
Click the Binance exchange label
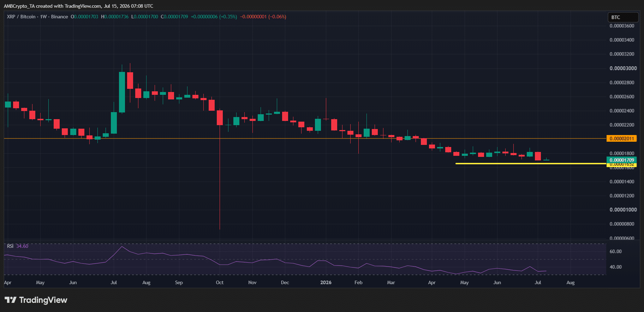pyautogui.click(x=59, y=17)
